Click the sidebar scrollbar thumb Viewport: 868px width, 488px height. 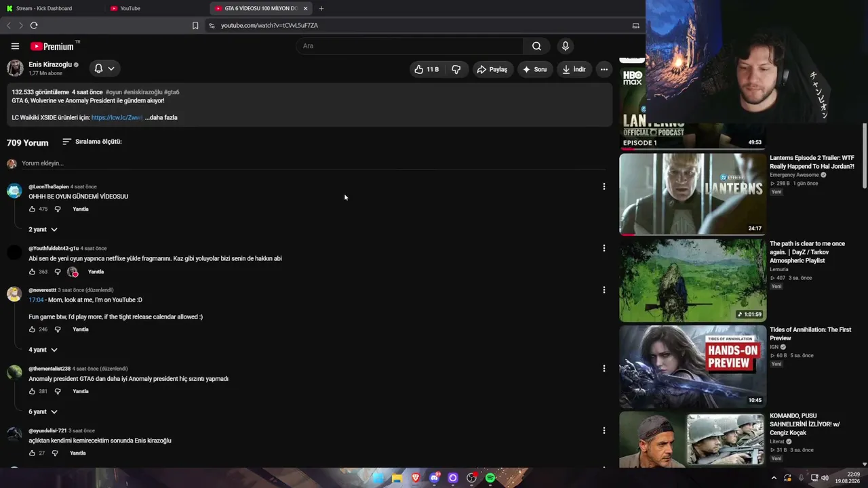[x=865, y=156]
